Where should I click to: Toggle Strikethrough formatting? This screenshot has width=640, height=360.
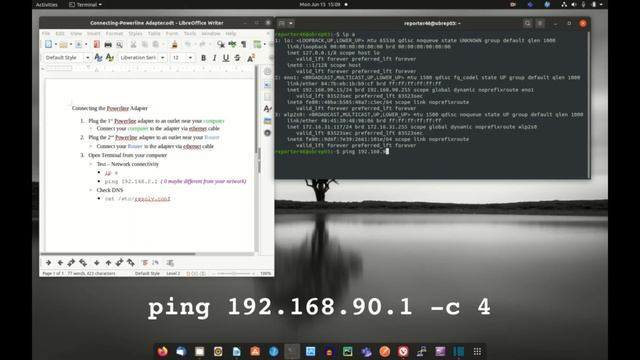tap(237, 58)
